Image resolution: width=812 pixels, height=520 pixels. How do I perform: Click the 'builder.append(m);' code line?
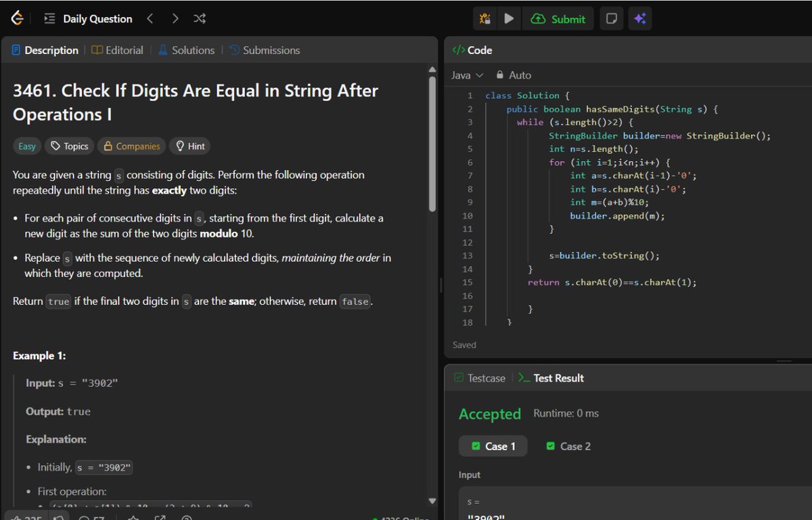pyautogui.click(x=617, y=216)
